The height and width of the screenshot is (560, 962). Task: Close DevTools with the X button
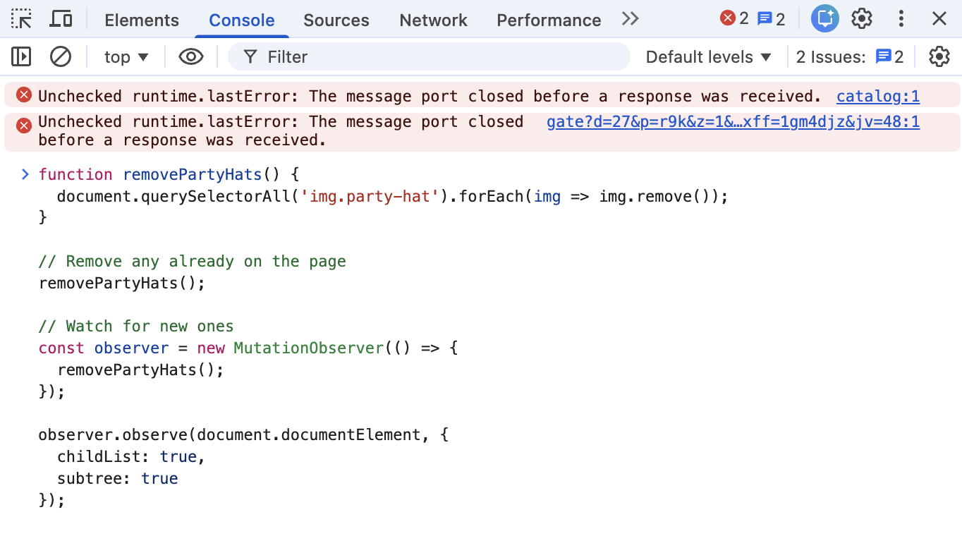pyautogui.click(x=939, y=19)
